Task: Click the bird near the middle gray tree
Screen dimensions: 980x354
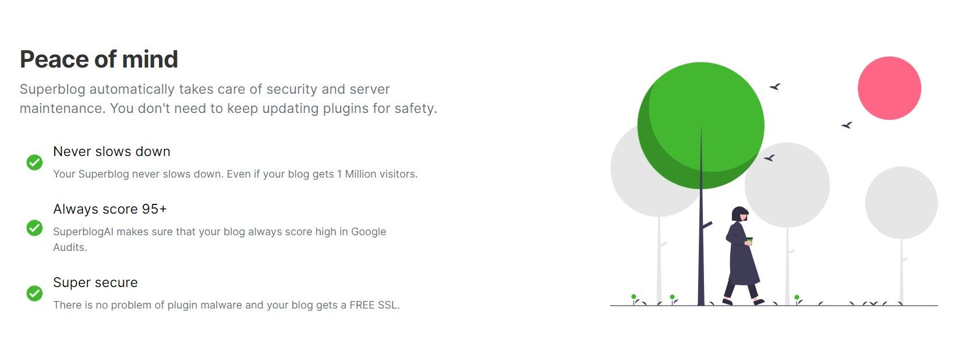Action: (769, 158)
